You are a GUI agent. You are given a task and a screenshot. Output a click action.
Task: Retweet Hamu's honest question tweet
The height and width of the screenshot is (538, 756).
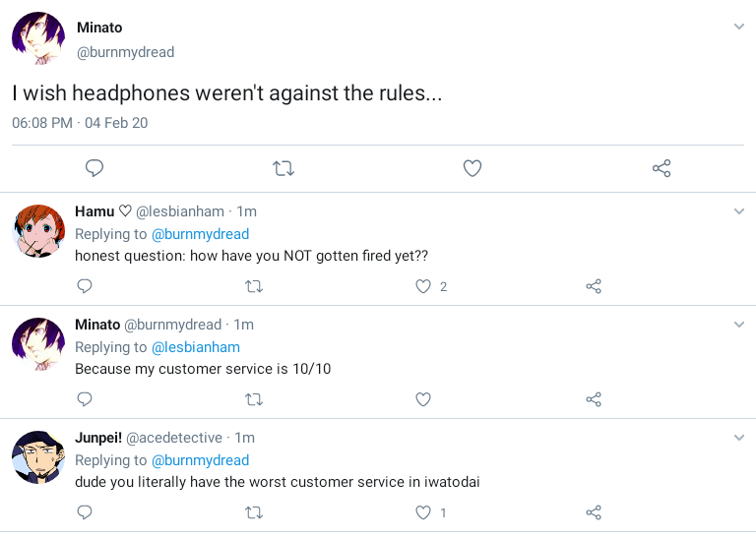(x=254, y=286)
